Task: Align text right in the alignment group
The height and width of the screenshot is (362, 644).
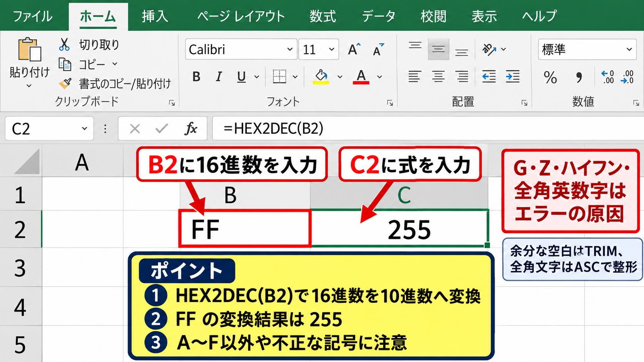Action: 462,77
